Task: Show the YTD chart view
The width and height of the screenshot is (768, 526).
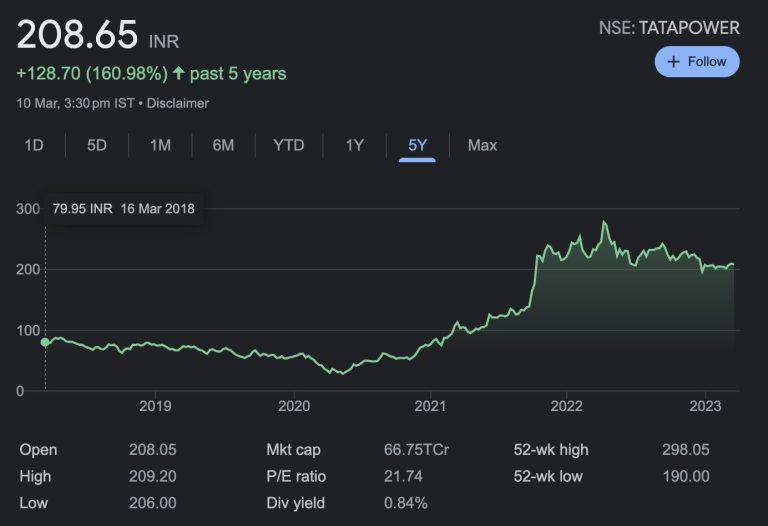Action: coord(288,145)
